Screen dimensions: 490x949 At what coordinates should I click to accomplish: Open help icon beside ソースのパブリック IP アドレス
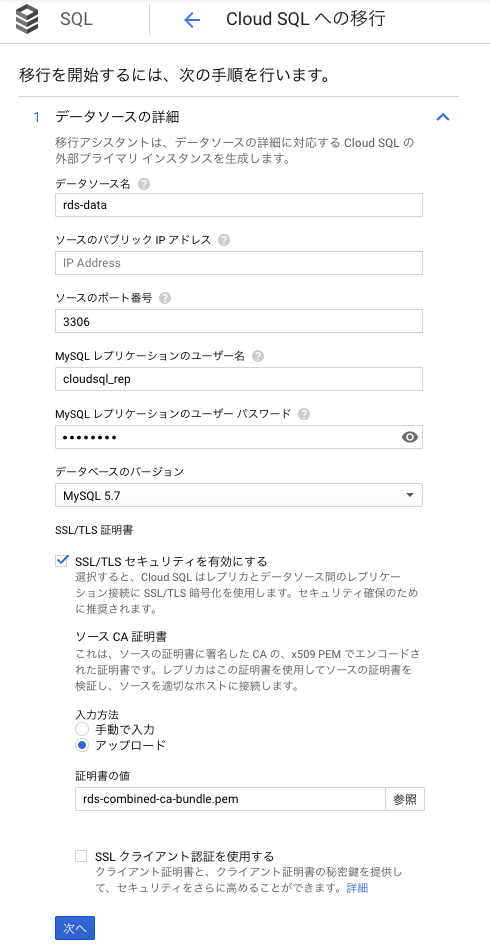tap(224, 240)
